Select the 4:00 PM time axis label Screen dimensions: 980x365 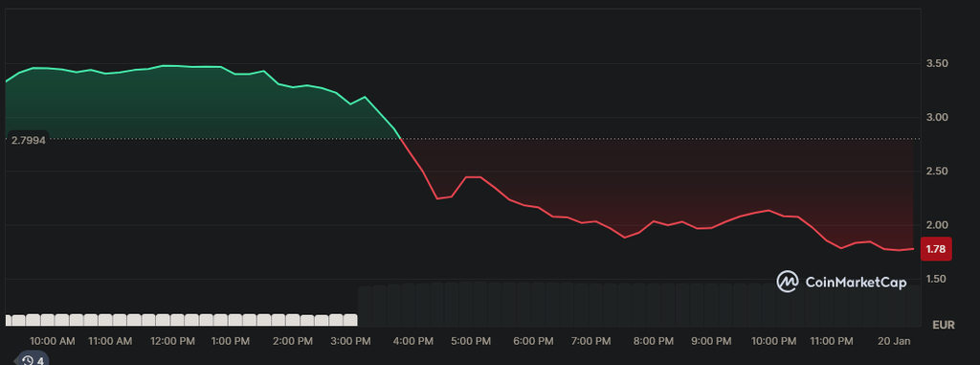413,341
